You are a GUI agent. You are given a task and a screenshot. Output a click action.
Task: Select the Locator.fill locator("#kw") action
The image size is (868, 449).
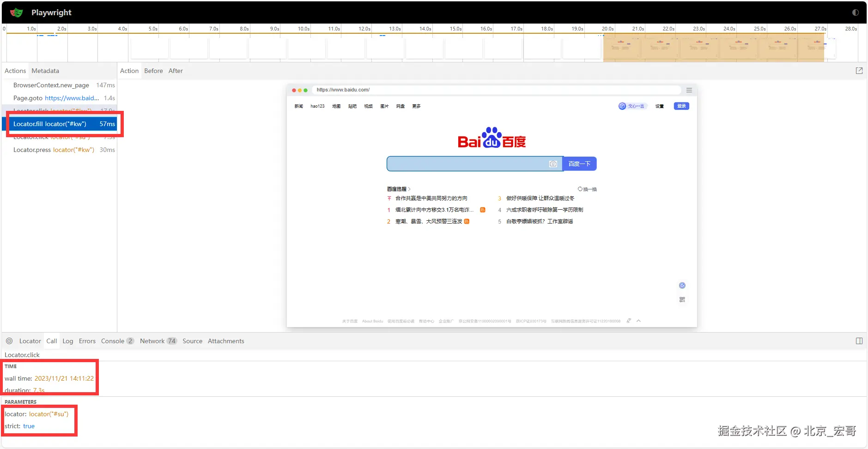coord(60,124)
